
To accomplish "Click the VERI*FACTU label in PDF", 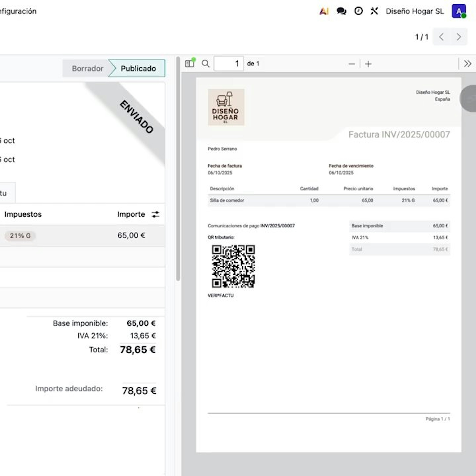I will click(221, 295).
